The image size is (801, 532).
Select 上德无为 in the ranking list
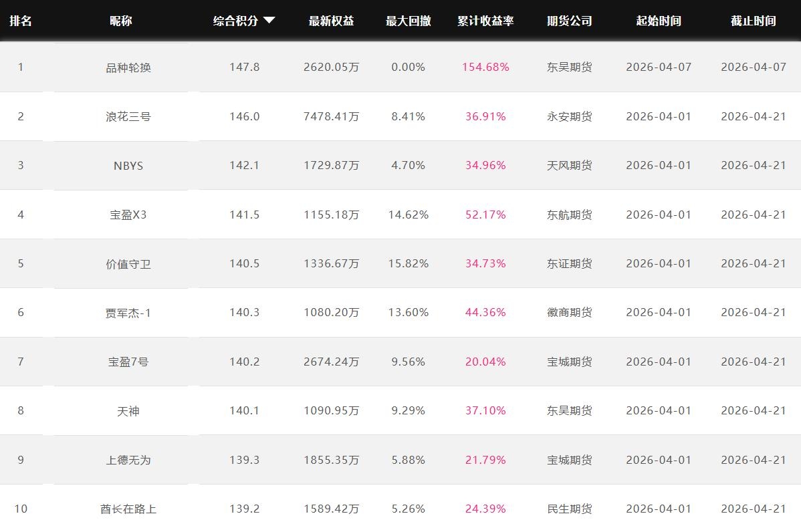click(x=128, y=460)
